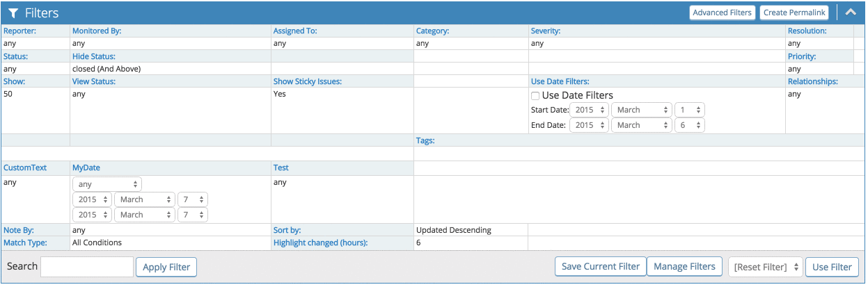Open the Reporter filter link

[x=19, y=31]
